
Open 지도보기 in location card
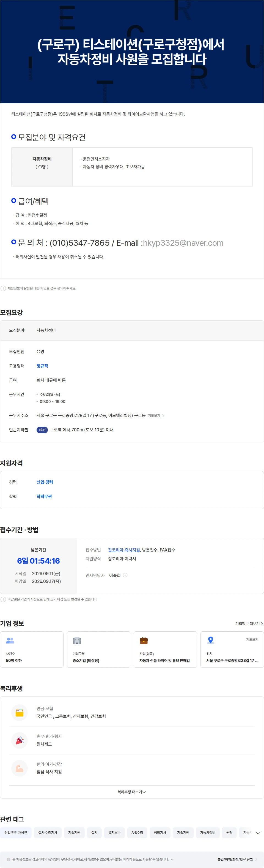(x=252, y=639)
